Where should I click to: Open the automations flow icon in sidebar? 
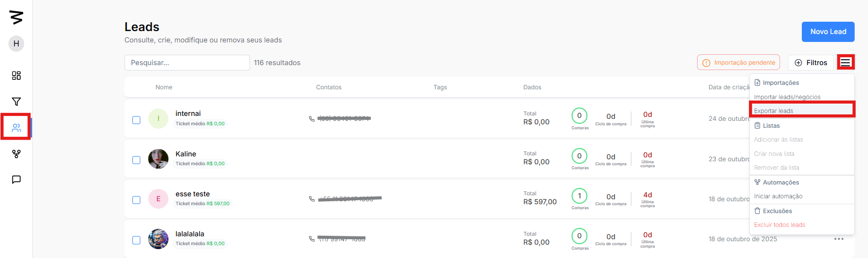pos(16,154)
